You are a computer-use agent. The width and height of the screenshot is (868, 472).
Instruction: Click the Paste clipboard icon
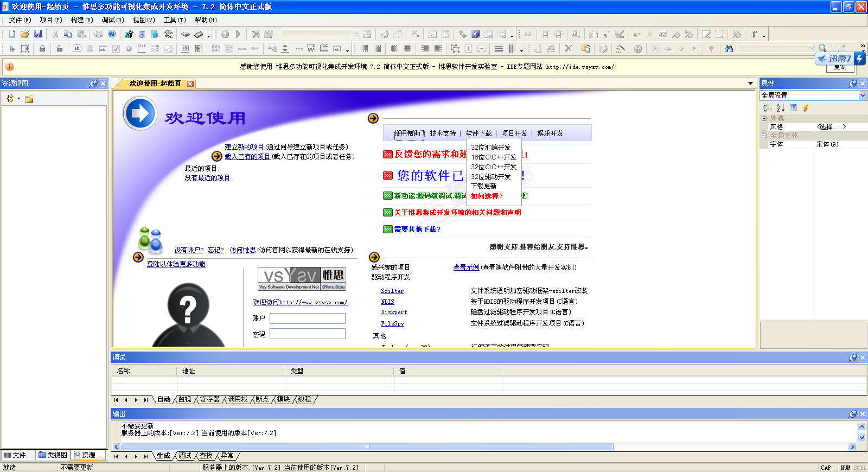81,34
